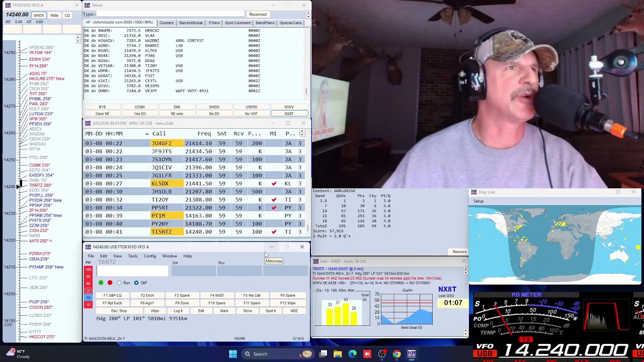This screenshot has width=644, height=362.
Task: Click the Log It button
Action: click(x=178, y=311)
